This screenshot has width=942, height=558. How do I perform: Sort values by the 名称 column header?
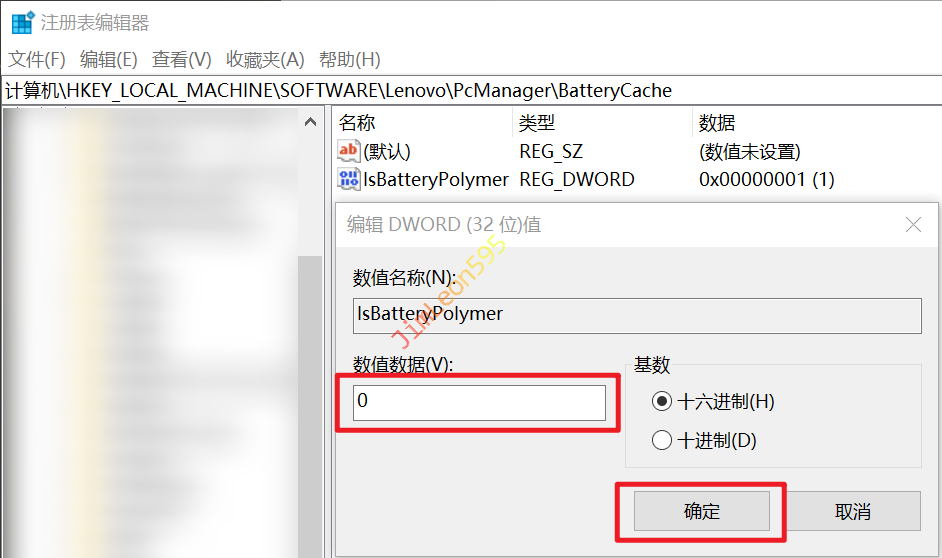click(x=420, y=123)
